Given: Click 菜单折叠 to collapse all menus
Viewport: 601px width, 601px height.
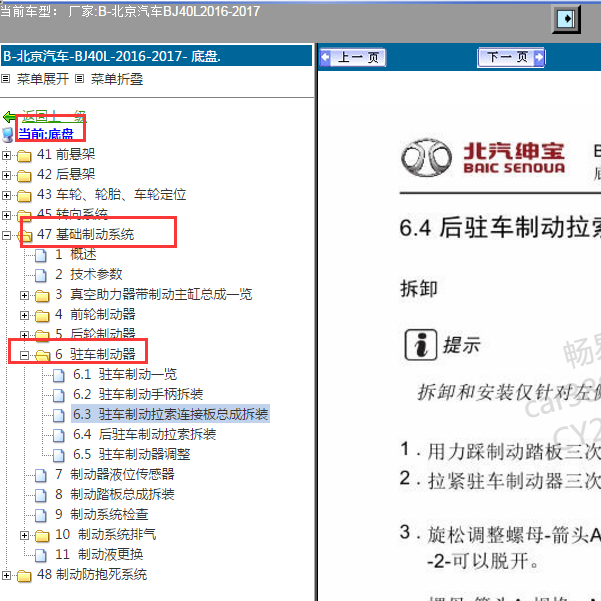Looking at the screenshot, I should (117, 79).
